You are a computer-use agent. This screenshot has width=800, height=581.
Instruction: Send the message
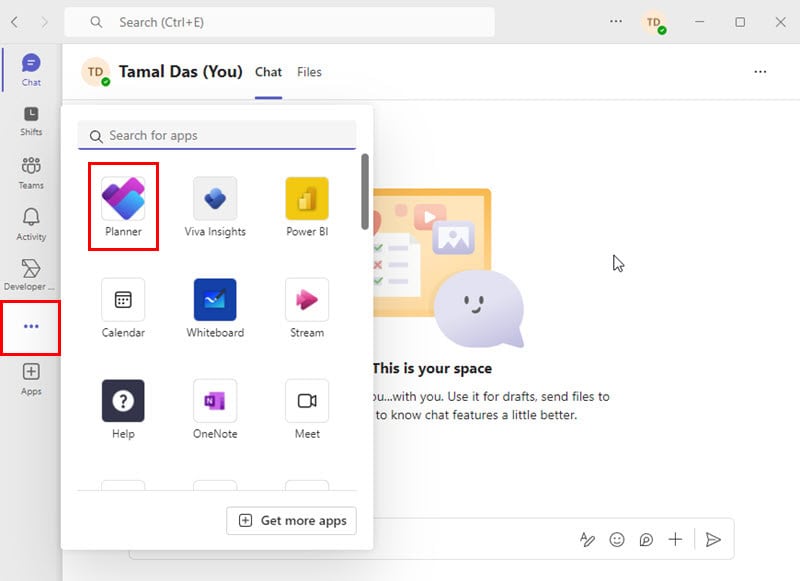pyautogui.click(x=713, y=539)
